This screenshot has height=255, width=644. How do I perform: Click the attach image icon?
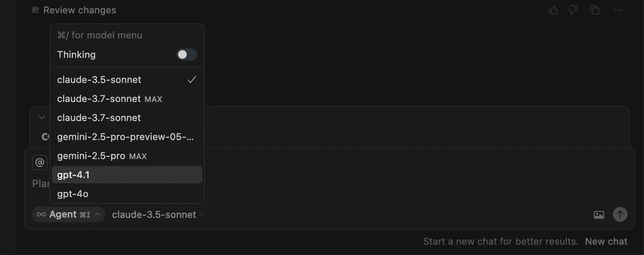click(599, 215)
